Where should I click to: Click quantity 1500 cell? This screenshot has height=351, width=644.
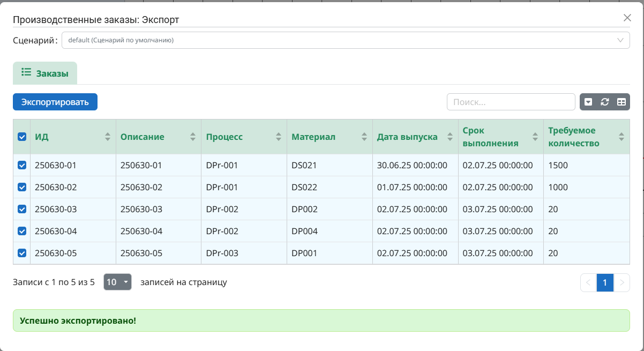[587, 166]
